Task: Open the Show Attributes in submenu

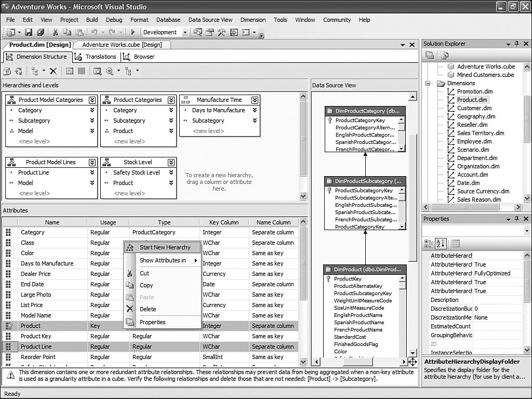Action: [163, 260]
